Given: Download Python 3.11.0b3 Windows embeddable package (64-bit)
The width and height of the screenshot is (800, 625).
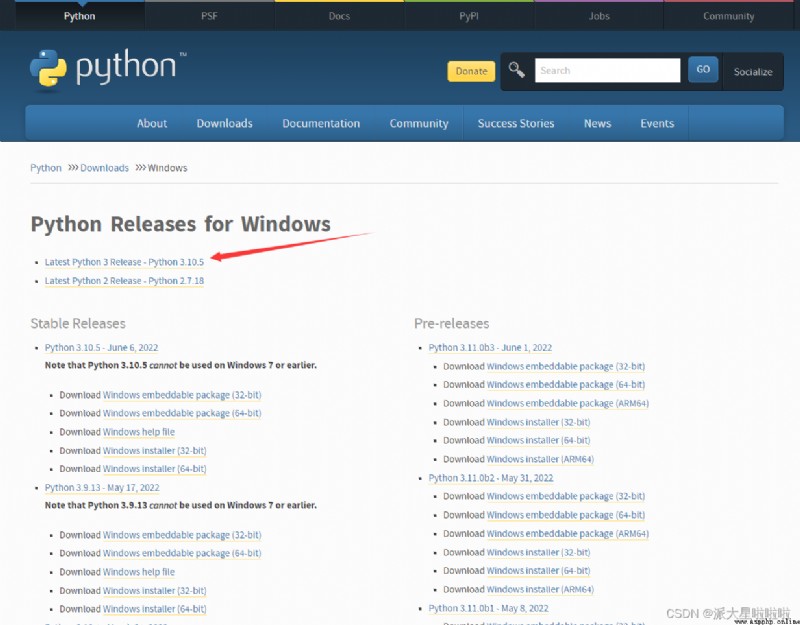Looking at the screenshot, I should tap(566, 385).
